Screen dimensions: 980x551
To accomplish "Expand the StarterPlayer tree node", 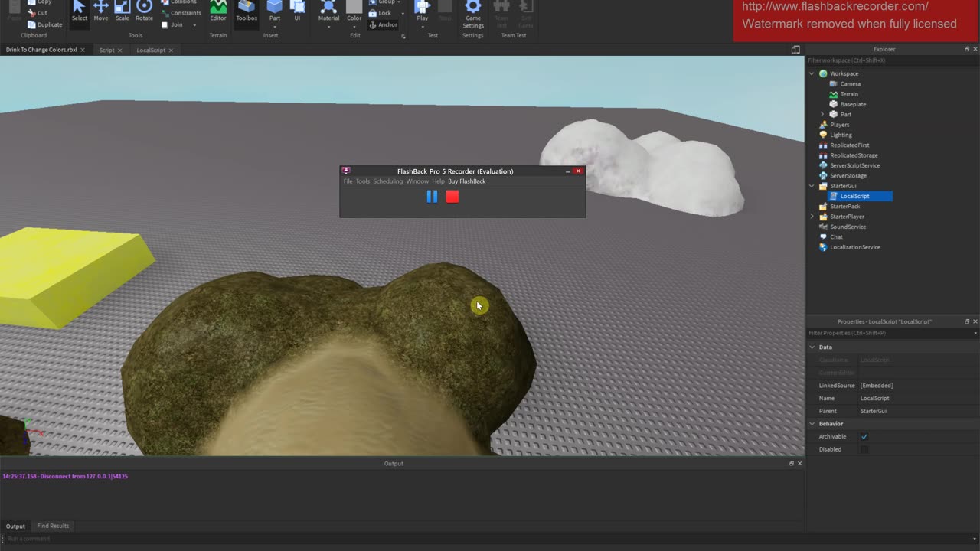I will click(812, 217).
